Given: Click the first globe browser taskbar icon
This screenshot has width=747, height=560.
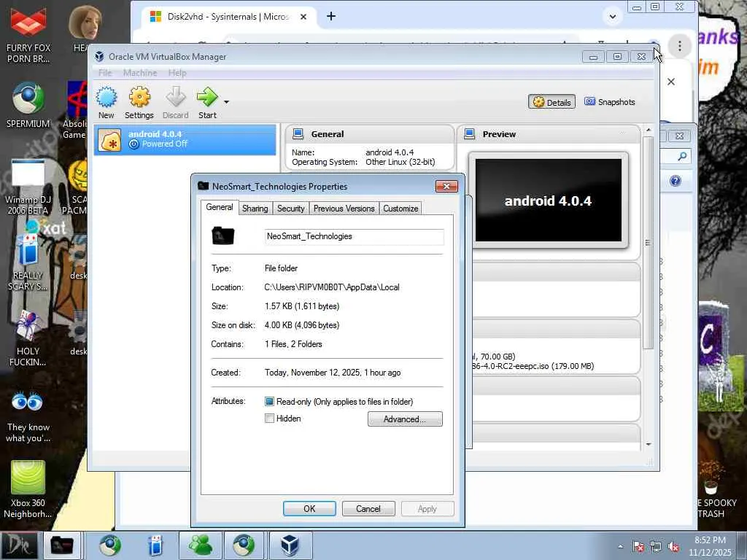Looking at the screenshot, I should [109, 545].
